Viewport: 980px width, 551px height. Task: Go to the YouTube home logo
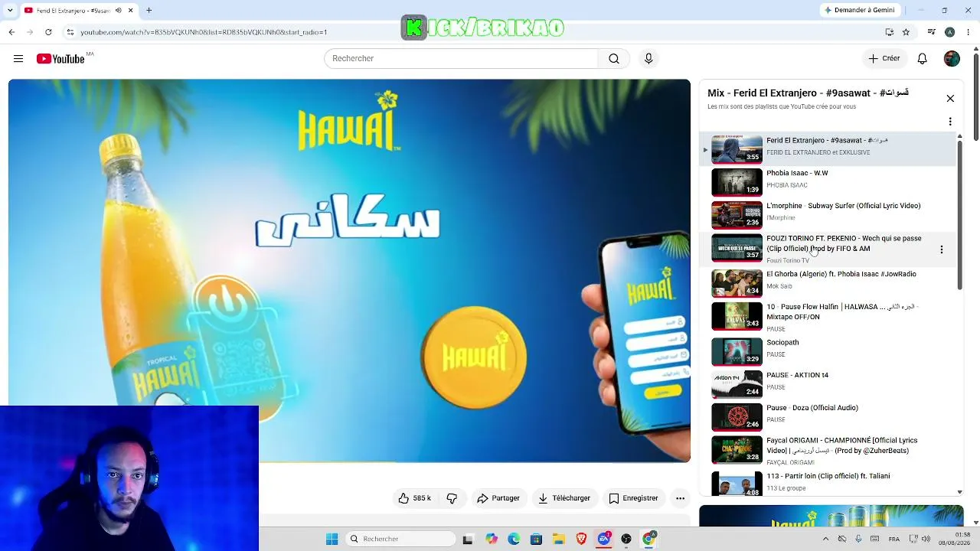point(60,59)
